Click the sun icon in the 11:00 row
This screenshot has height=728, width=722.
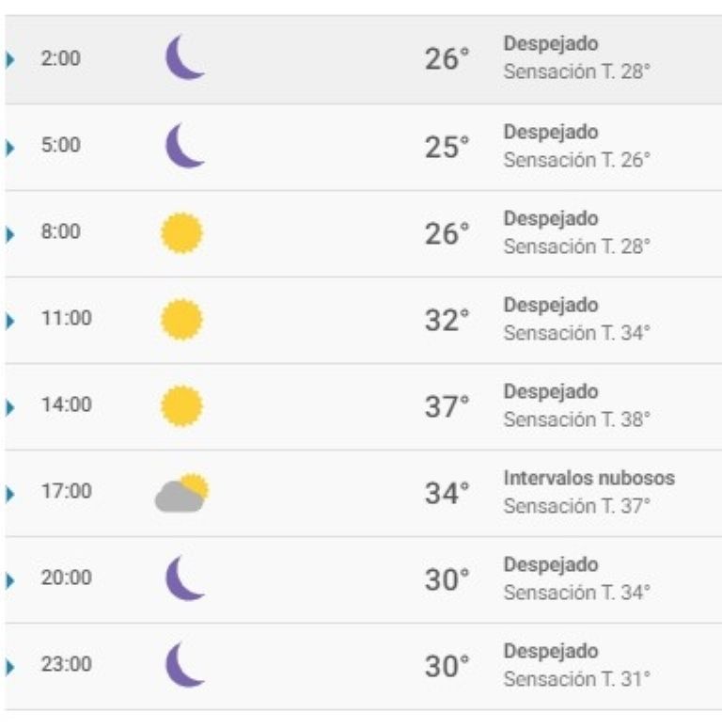tap(181, 320)
